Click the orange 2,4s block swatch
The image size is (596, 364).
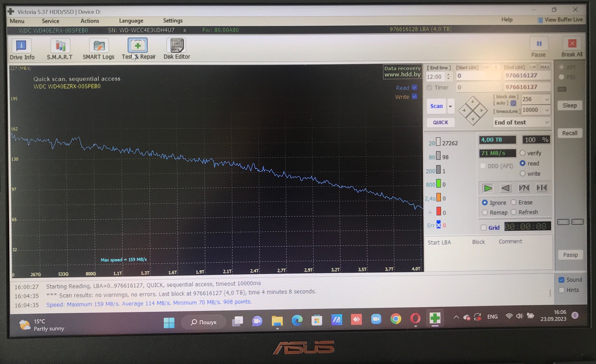(x=438, y=197)
